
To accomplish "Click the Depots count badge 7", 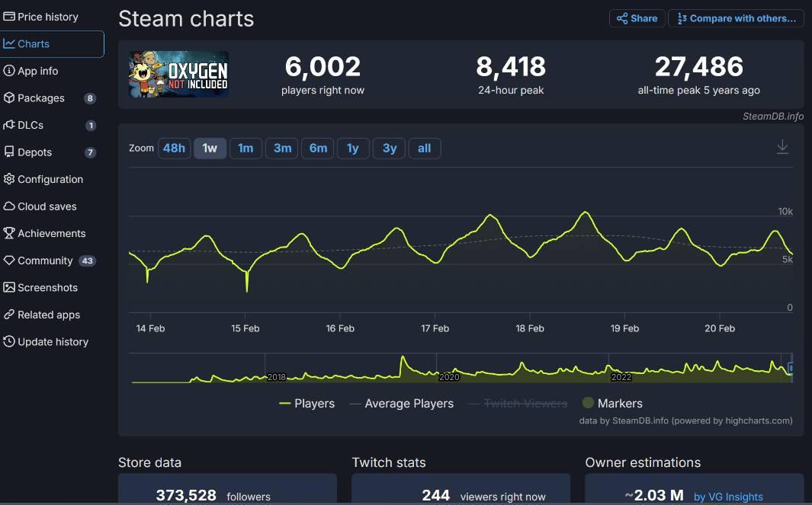I will click(90, 152).
